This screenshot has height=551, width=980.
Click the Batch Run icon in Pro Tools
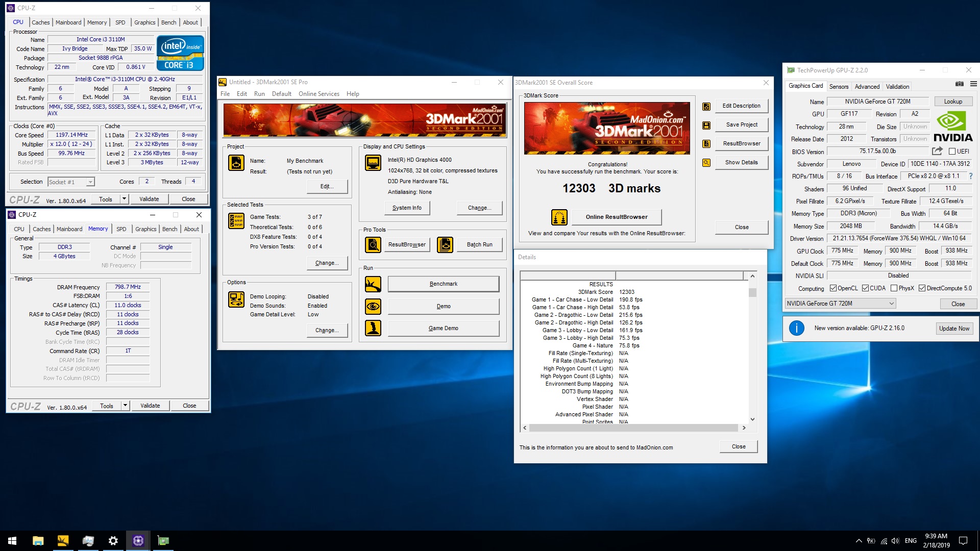click(445, 245)
